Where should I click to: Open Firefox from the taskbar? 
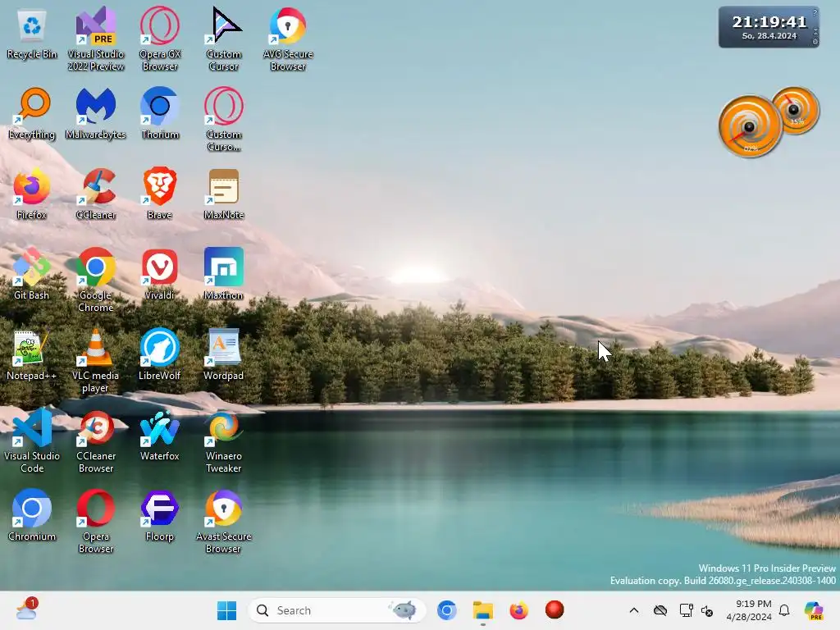click(x=518, y=610)
